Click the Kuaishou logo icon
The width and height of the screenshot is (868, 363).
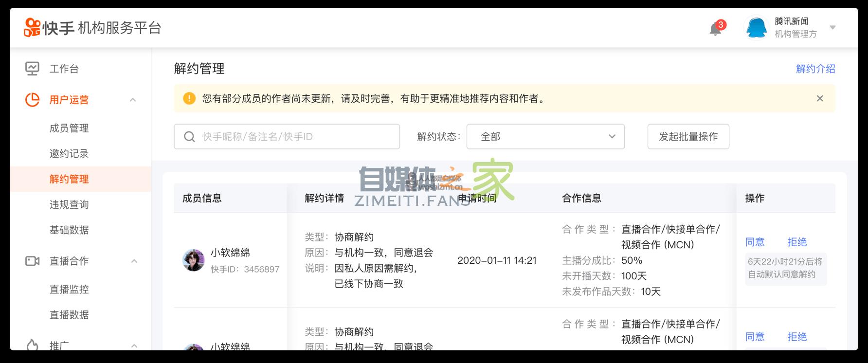32,28
